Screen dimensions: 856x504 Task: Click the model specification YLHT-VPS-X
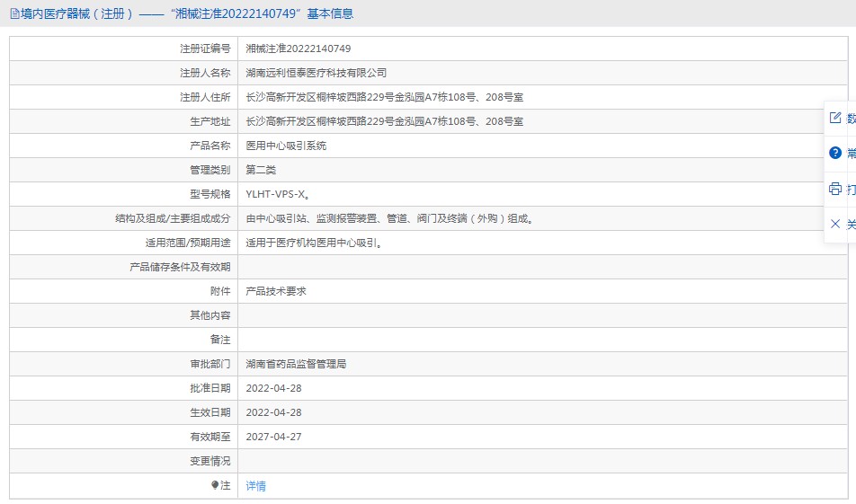point(279,194)
